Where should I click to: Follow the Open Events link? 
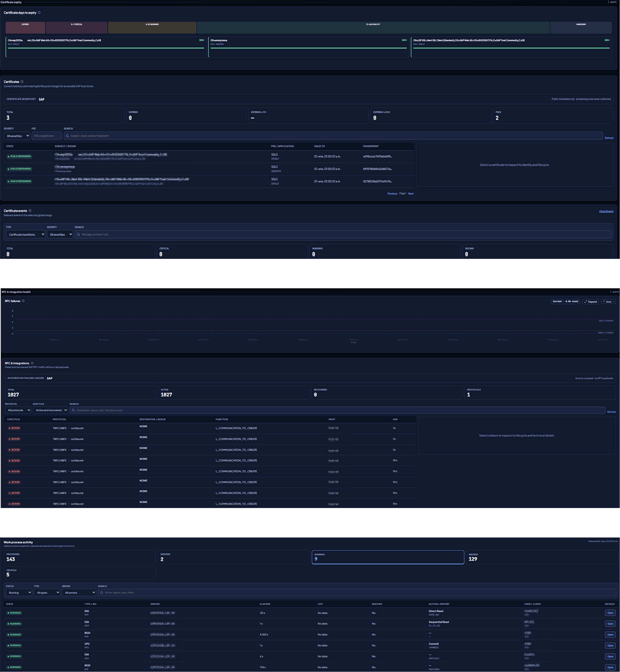tap(606, 211)
